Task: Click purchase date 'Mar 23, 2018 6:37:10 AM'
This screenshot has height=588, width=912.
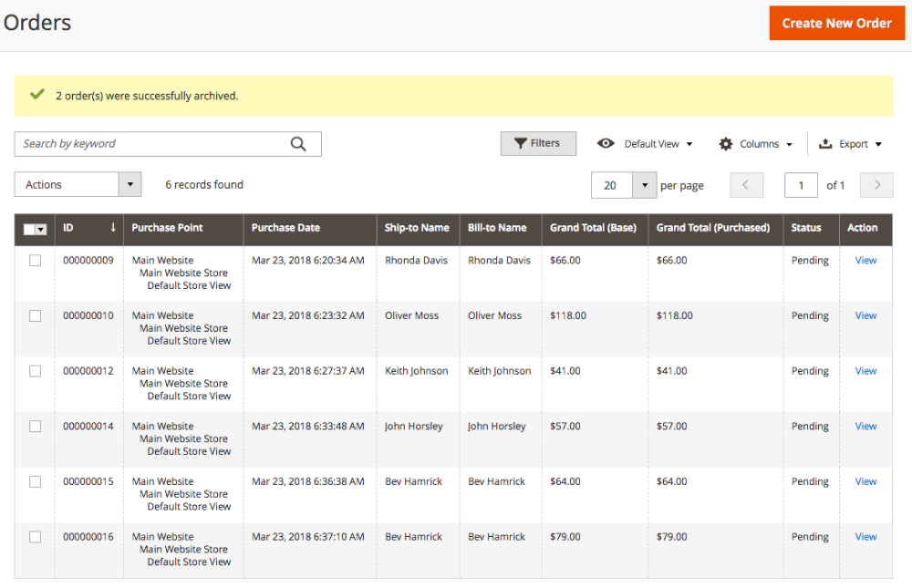Action: click(x=308, y=537)
